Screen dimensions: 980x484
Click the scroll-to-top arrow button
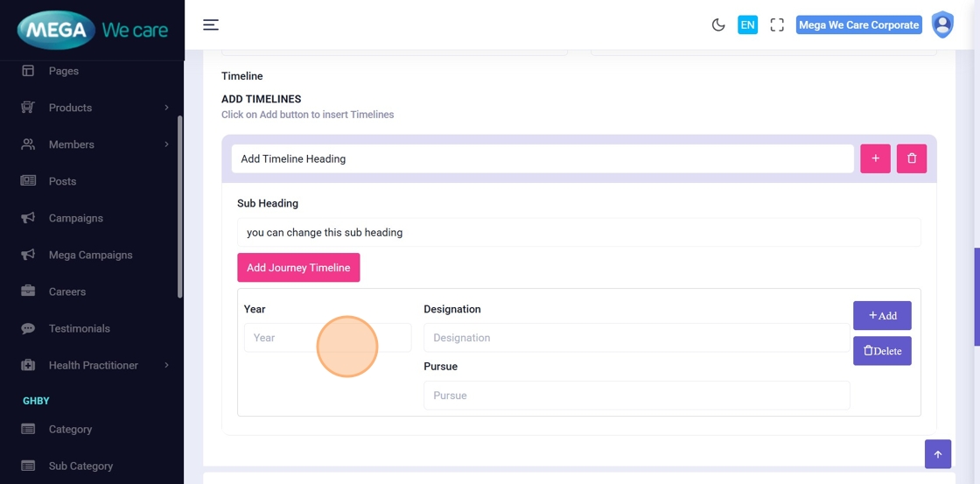(937, 454)
